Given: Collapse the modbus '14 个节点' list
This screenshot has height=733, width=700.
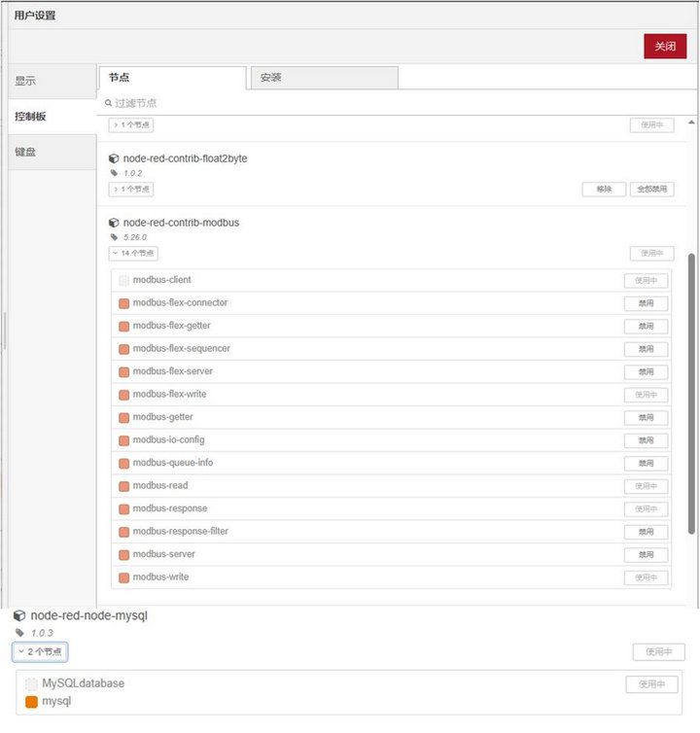Looking at the screenshot, I should [x=133, y=254].
